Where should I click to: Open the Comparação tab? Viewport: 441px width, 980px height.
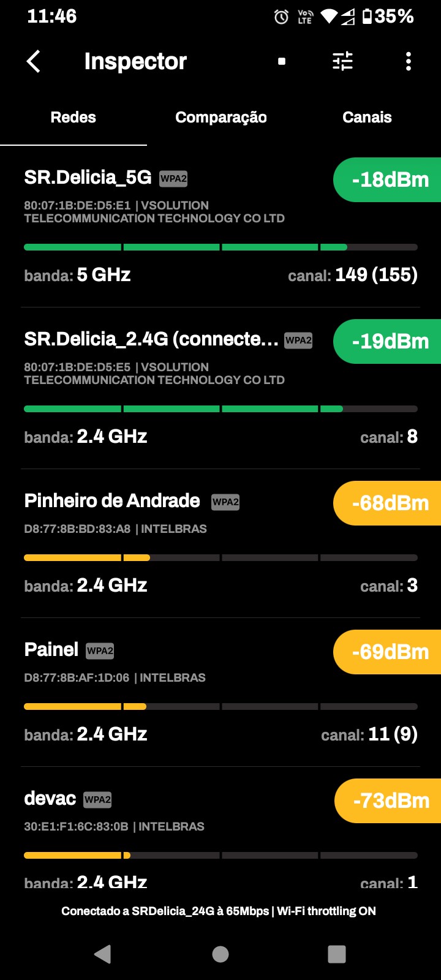pyautogui.click(x=221, y=118)
